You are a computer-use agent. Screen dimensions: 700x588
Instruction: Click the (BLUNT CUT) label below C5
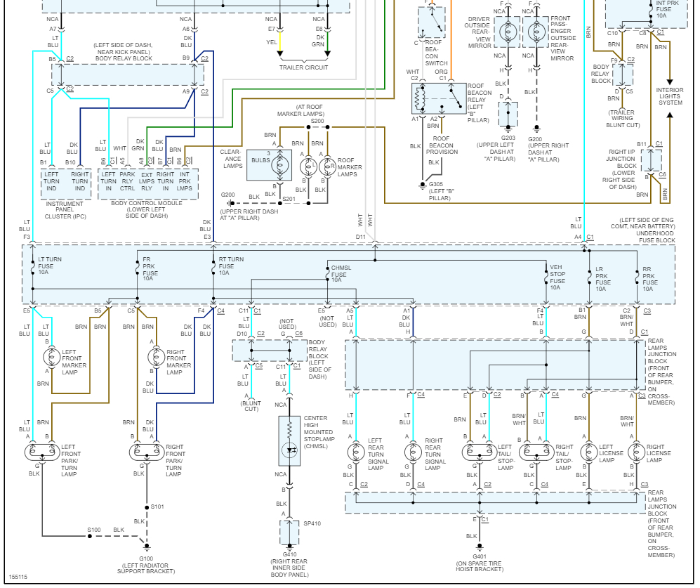click(x=251, y=406)
